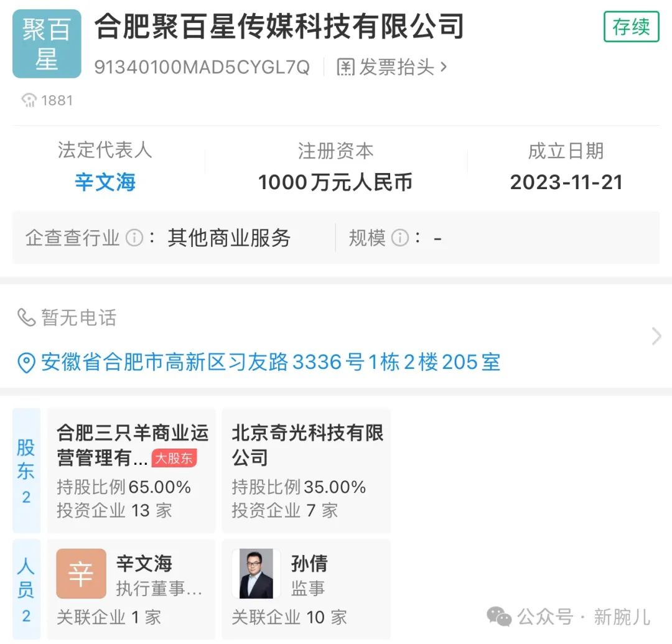Click info icon next to 企查查行业

(x=134, y=238)
